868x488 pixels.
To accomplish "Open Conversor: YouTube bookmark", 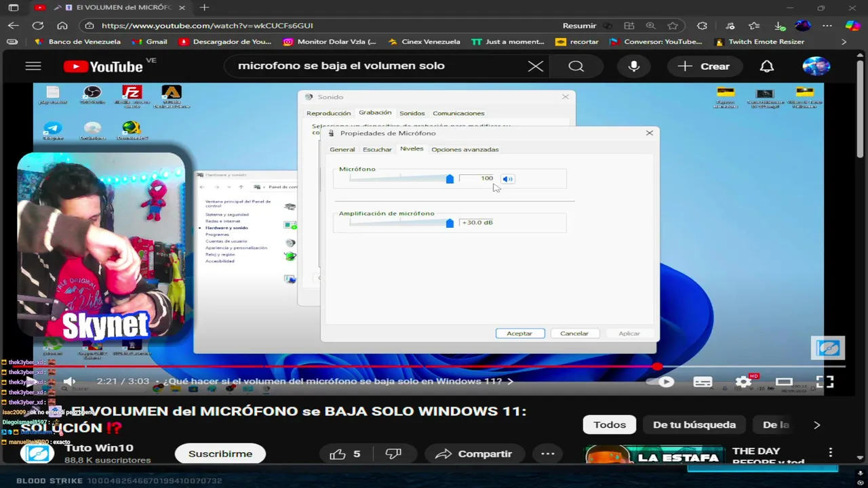I will pos(656,41).
